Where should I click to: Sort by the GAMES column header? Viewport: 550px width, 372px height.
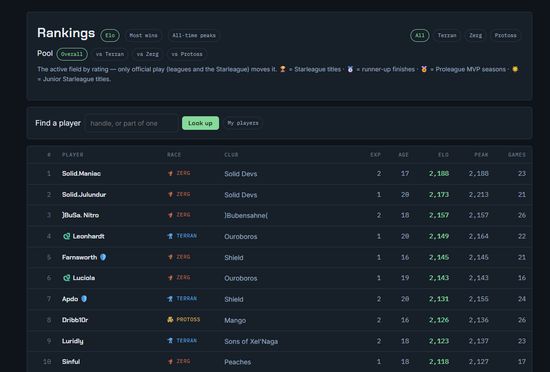(x=517, y=155)
